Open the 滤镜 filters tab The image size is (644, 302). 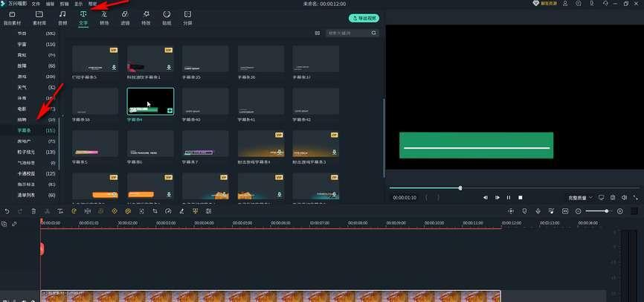click(x=125, y=19)
